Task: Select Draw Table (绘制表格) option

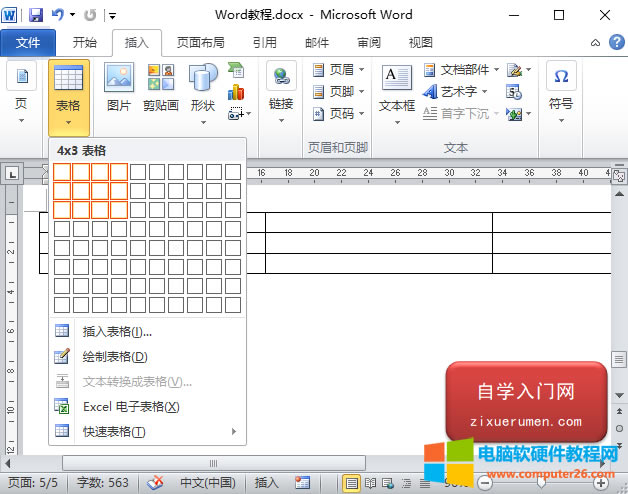Action: 115,356
